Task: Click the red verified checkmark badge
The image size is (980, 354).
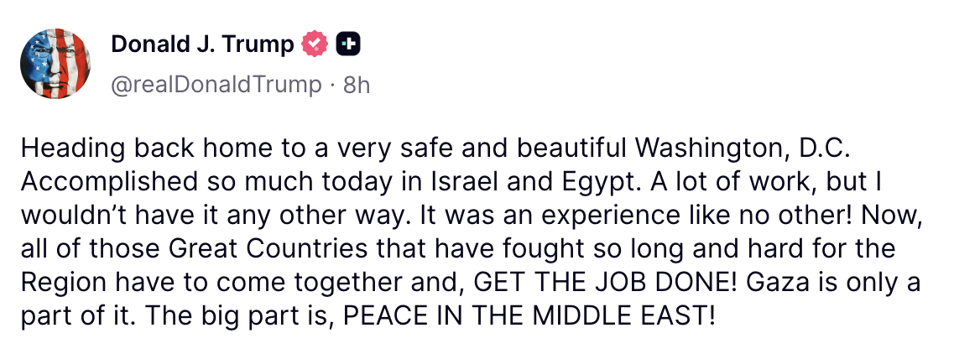Action: coord(315,45)
